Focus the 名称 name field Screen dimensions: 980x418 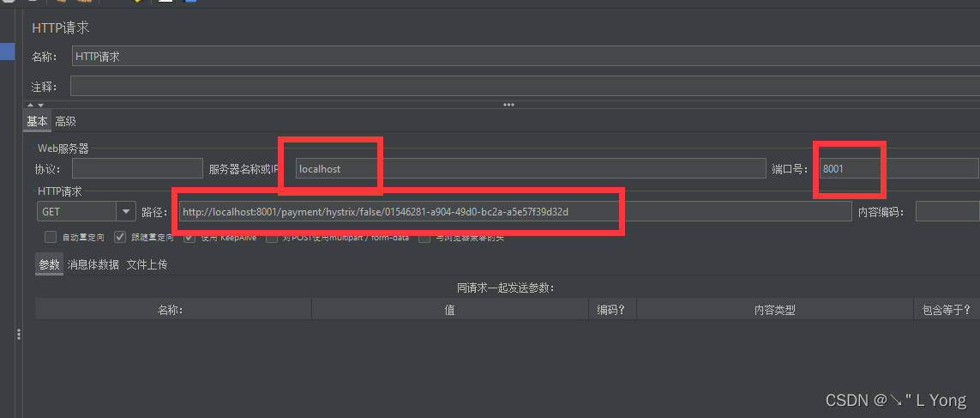coord(526,57)
